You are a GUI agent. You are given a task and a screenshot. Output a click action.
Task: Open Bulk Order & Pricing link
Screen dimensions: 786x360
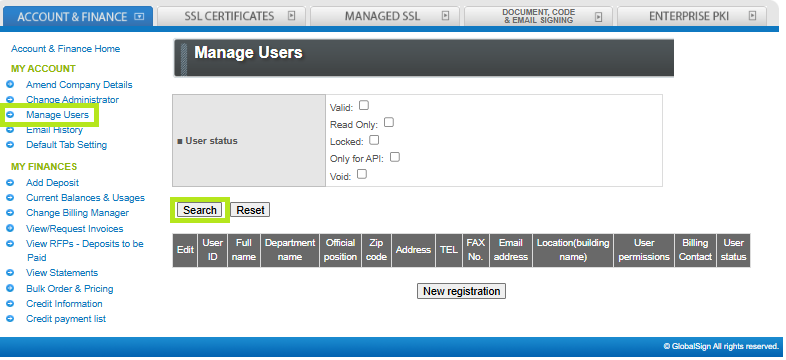[70, 289]
